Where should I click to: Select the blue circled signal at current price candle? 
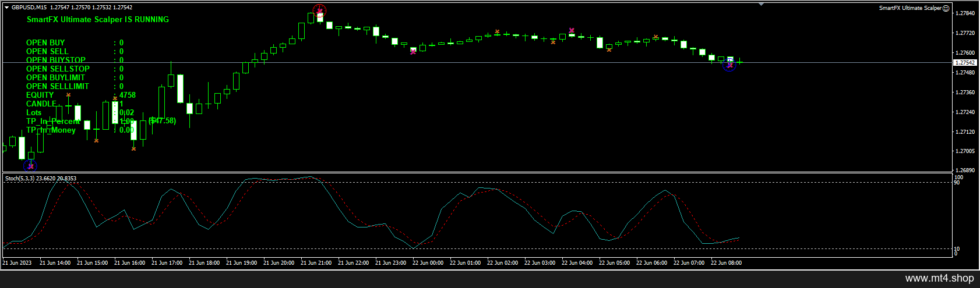tap(729, 65)
